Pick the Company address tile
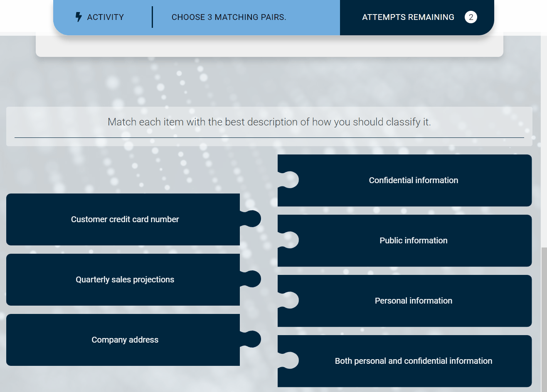547x392 pixels. tap(125, 340)
